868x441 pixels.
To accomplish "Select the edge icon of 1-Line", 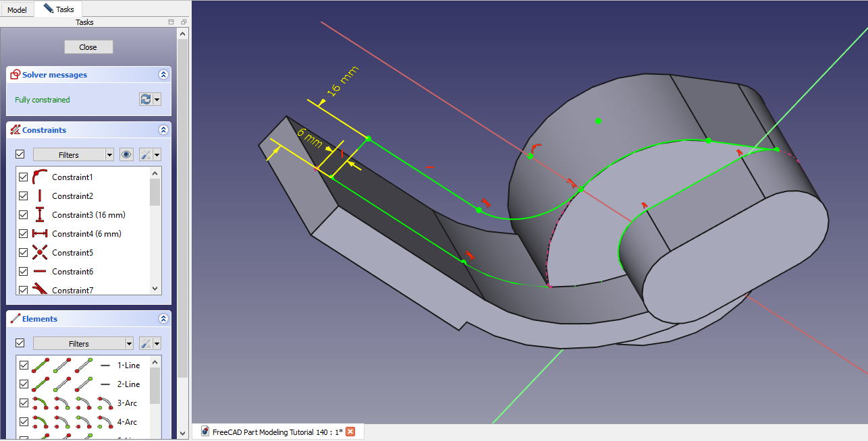I will [40, 365].
